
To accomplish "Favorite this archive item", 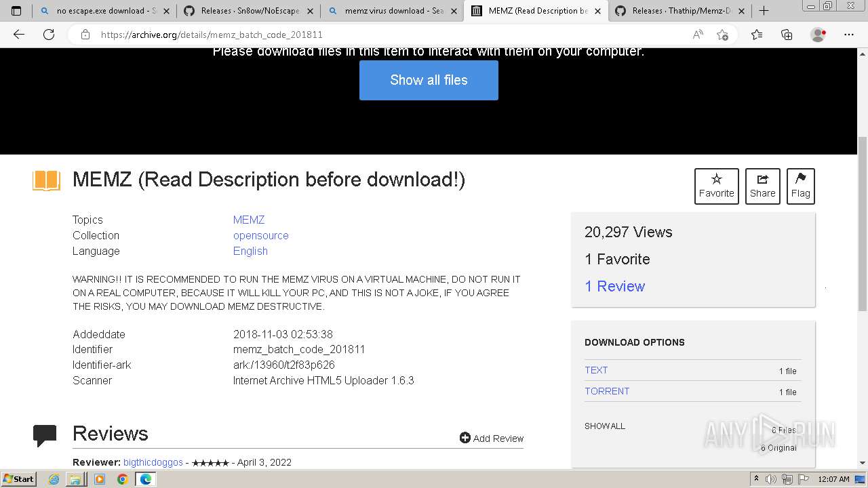I will [716, 186].
